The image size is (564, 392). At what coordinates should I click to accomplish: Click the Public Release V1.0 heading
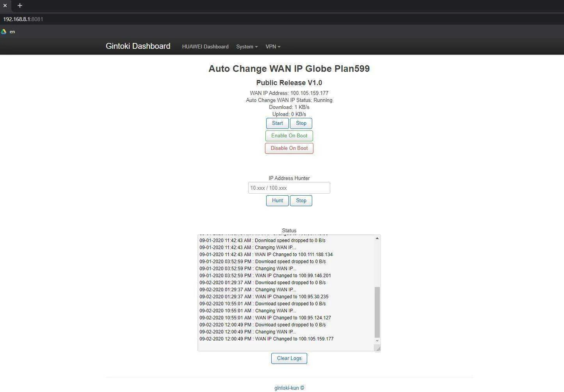289,83
